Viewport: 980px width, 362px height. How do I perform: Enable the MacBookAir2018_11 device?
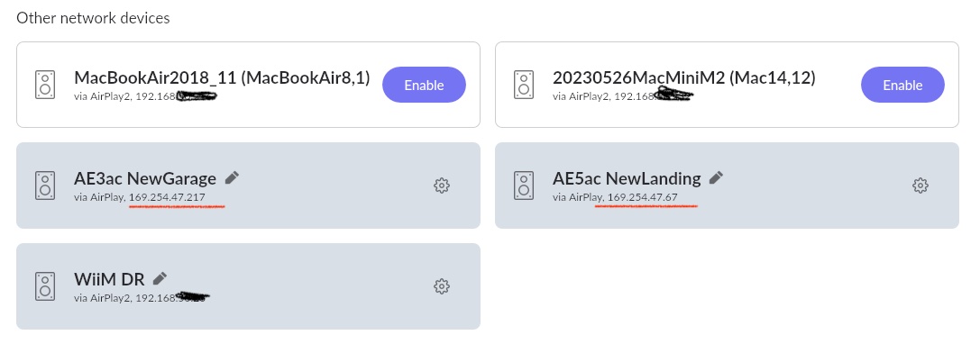point(424,86)
